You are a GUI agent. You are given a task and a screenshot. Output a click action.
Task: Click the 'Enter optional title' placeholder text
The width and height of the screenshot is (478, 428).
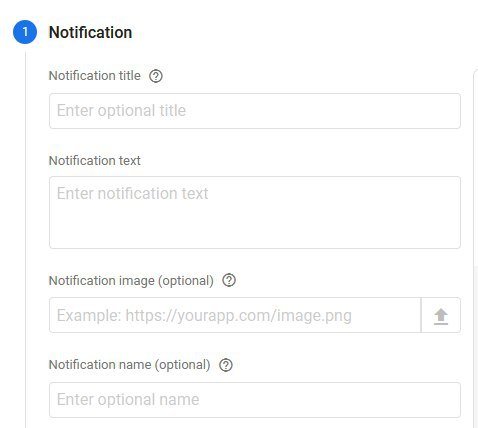pyautogui.click(x=121, y=110)
